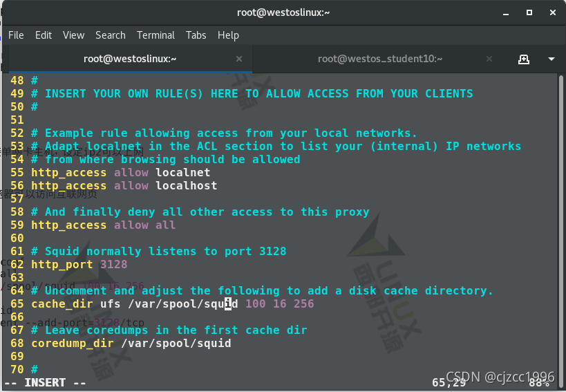The height and width of the screenshot is (392, 566).
Task: Open the Help menu
Action: pos(228,35)
